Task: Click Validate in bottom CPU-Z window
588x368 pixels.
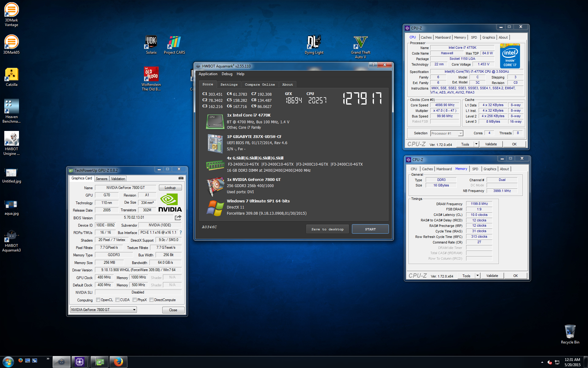Action: pos(492,276)
